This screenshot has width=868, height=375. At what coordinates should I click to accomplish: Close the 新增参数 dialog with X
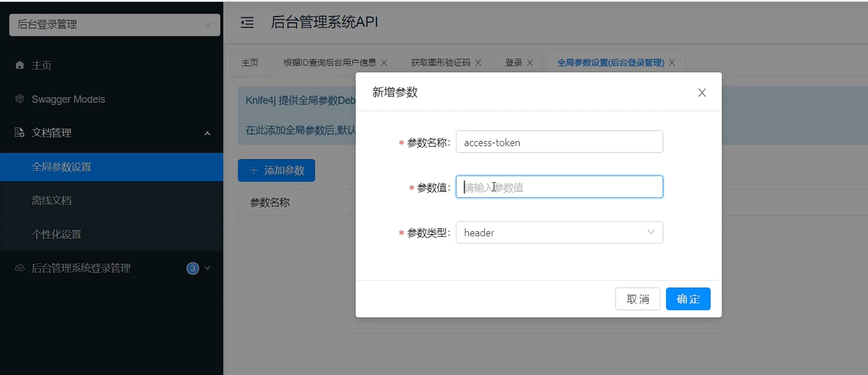pyautogui.click(x=702, y=92)
